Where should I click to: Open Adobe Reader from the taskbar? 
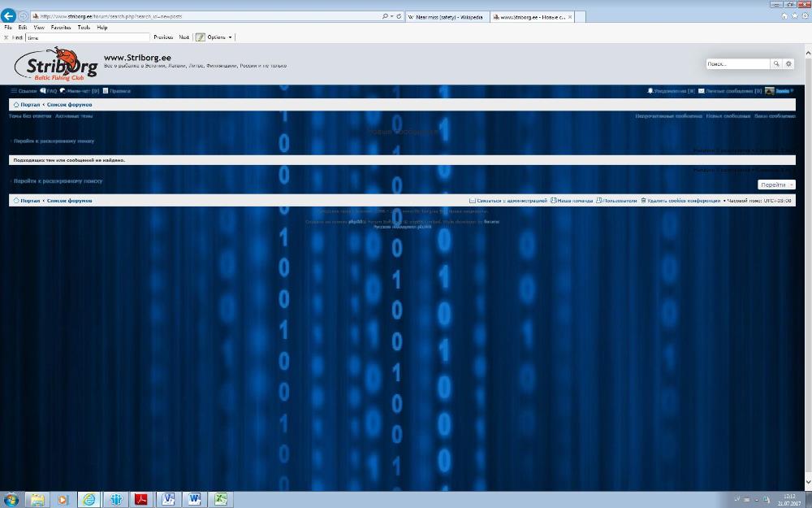[140, 499]
